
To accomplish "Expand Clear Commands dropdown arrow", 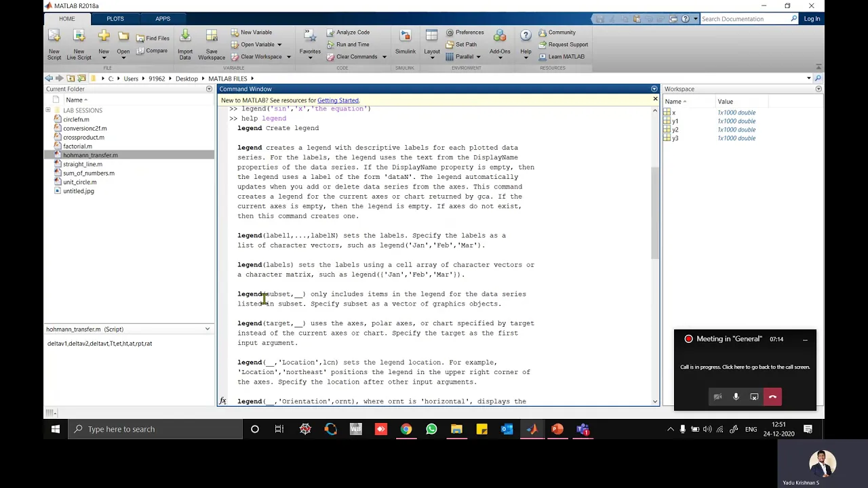I will (384, 57).
